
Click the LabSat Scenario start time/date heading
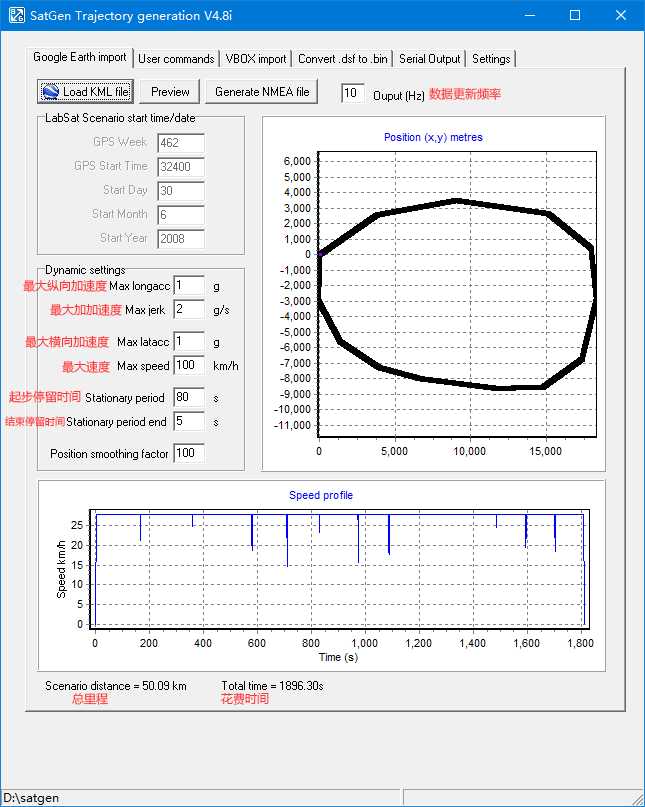(120, 118)
